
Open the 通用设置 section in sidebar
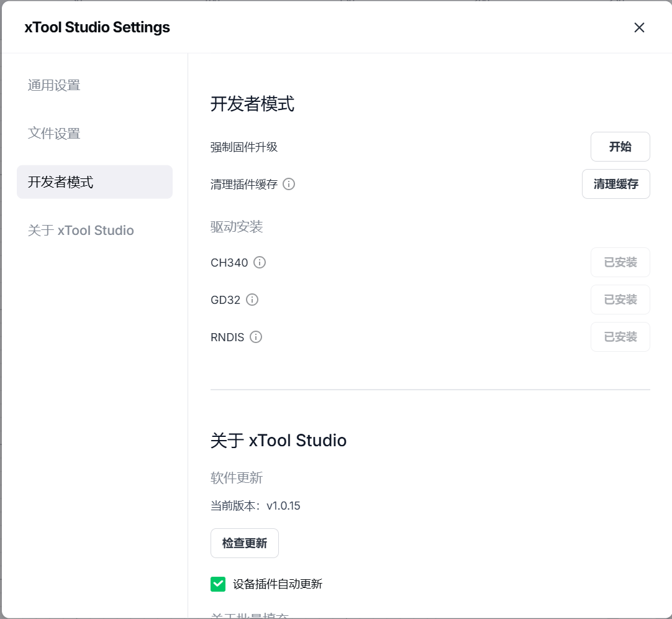tap(54, 85)
